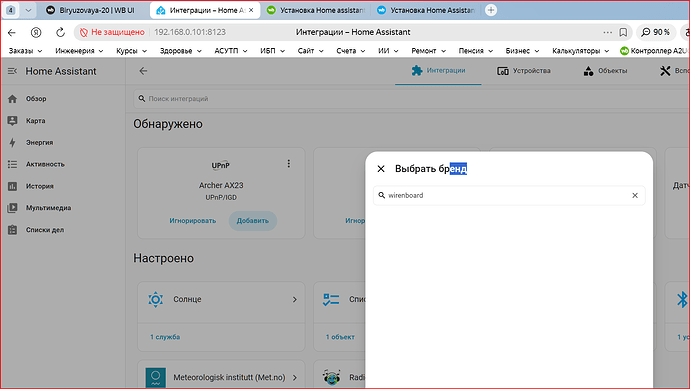
Task: Open the Заказы bookmarks folder
Action: point(26,51)
